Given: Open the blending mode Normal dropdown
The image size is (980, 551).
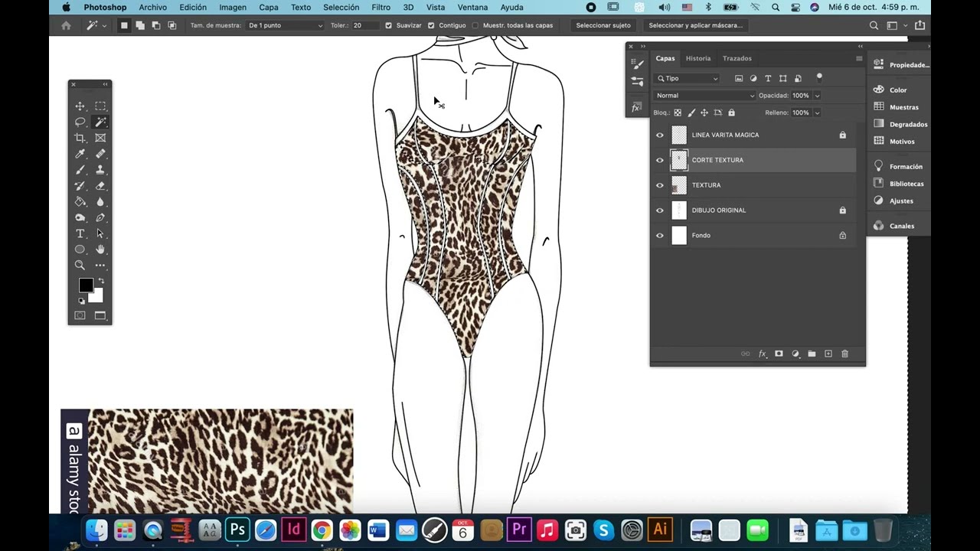Looking at the screenshot, I should click(x=704, y=96).
